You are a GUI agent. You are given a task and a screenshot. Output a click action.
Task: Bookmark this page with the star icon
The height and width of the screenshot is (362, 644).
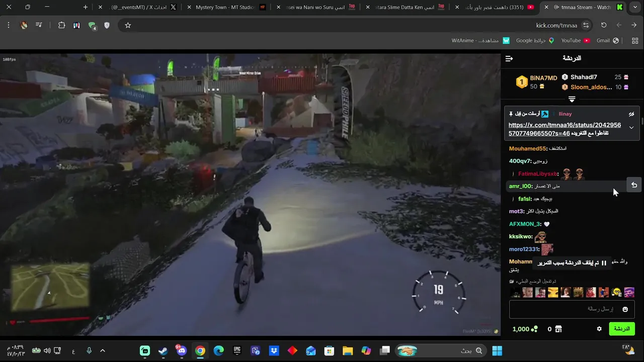(x=128, y=25)
